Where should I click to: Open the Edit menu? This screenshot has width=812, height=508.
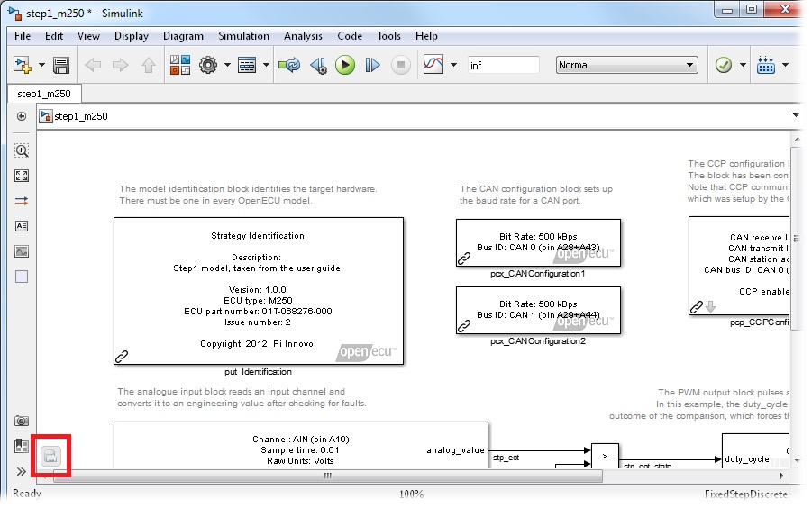tap(54, 36)
